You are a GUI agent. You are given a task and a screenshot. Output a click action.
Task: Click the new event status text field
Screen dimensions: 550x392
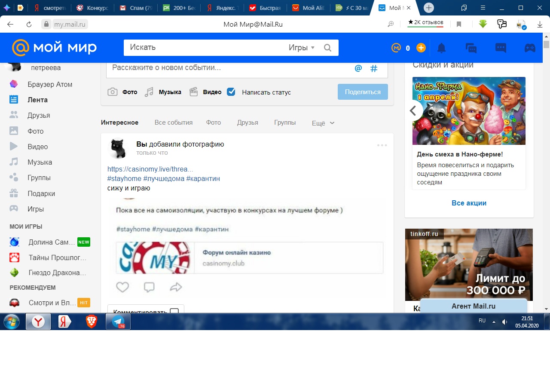(230, 68)
